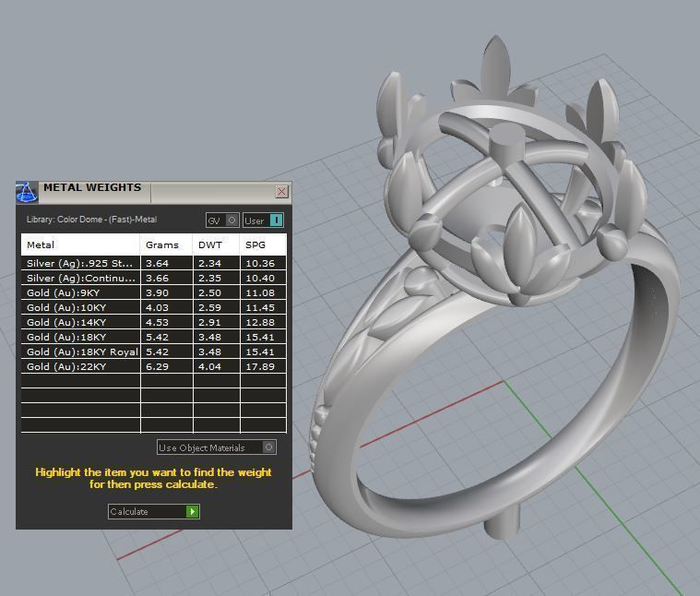
Task: Select the Gold (Au):9KY row
Action: (x=154, y=292)
